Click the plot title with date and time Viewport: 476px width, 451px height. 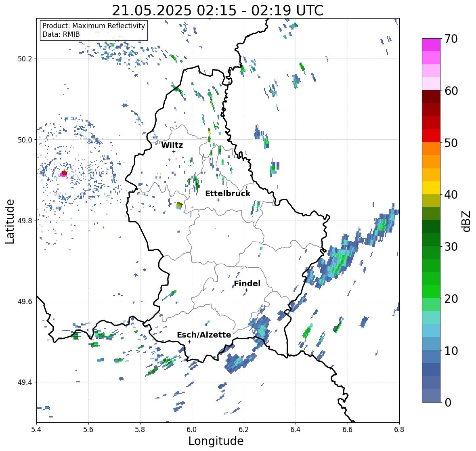coord(218,10)
